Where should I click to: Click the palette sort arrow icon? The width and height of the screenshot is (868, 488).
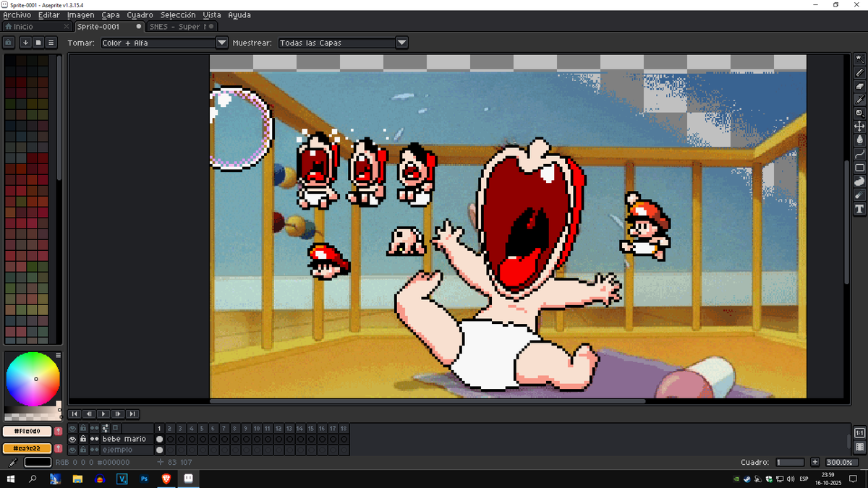(x=26, y=43)
